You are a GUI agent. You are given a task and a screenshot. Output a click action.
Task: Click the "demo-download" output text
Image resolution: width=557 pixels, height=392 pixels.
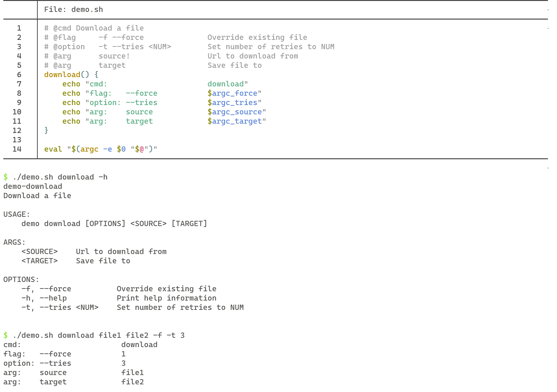pos(32,186)
